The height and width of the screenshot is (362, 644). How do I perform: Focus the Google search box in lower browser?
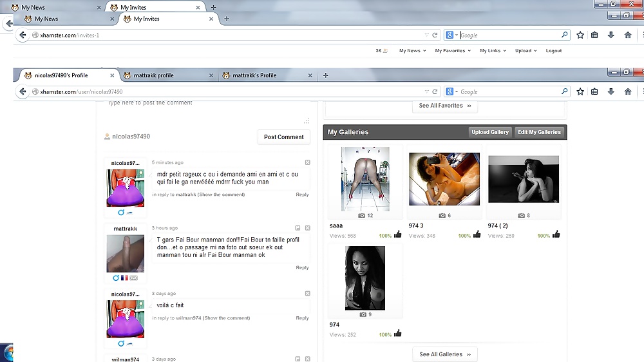click(509, 92)
